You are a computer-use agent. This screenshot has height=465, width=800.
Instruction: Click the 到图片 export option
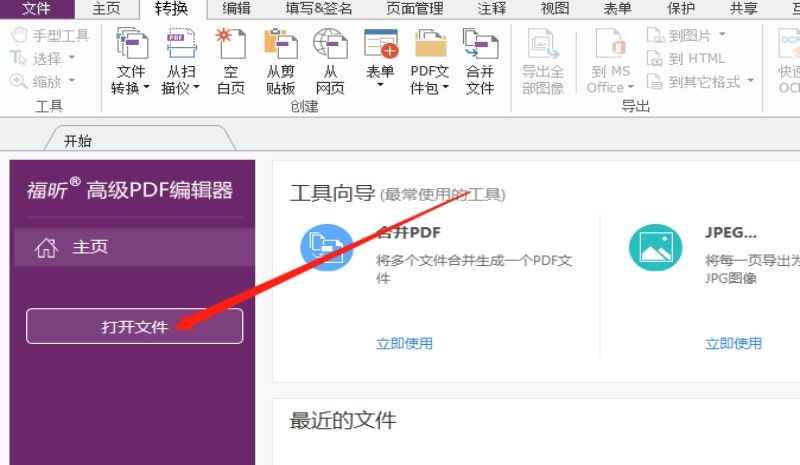pos(679,35)
